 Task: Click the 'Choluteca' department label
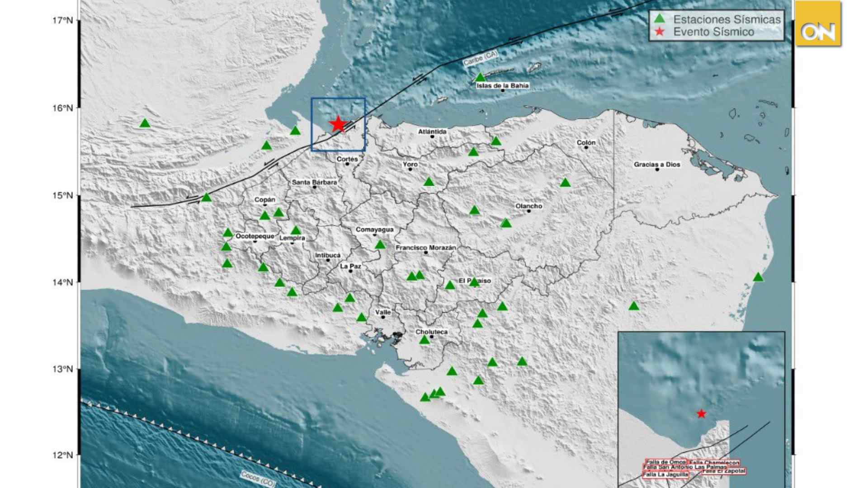pos(432,332)
